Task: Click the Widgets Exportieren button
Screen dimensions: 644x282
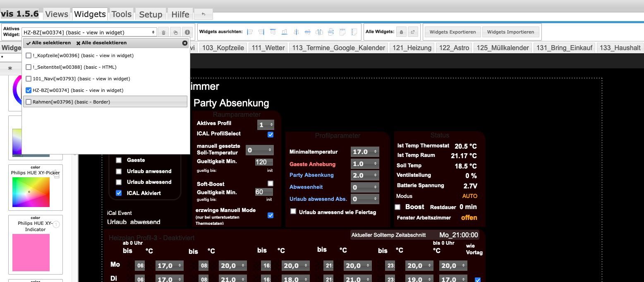Action: coord(452,32)
